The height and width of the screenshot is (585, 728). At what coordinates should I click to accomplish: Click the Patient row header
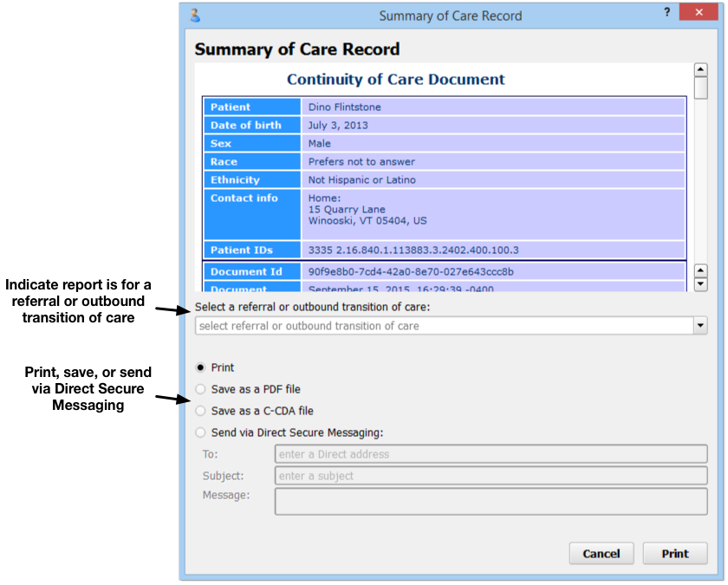tap(252, 107)
